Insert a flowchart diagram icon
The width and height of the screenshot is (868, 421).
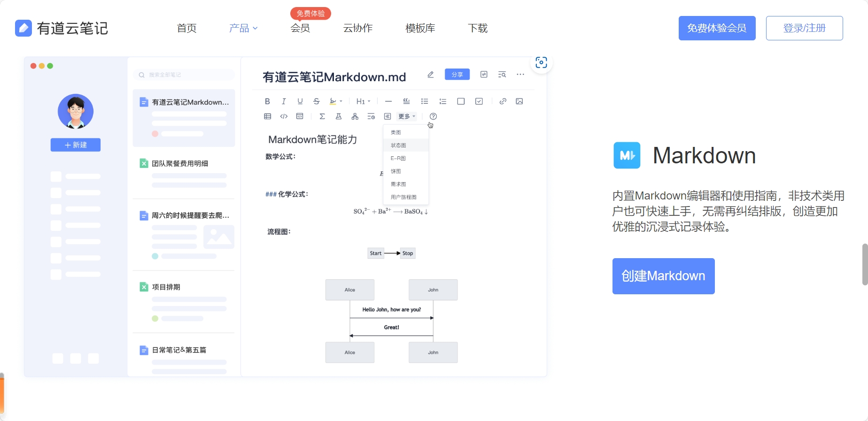coord(355,116)
